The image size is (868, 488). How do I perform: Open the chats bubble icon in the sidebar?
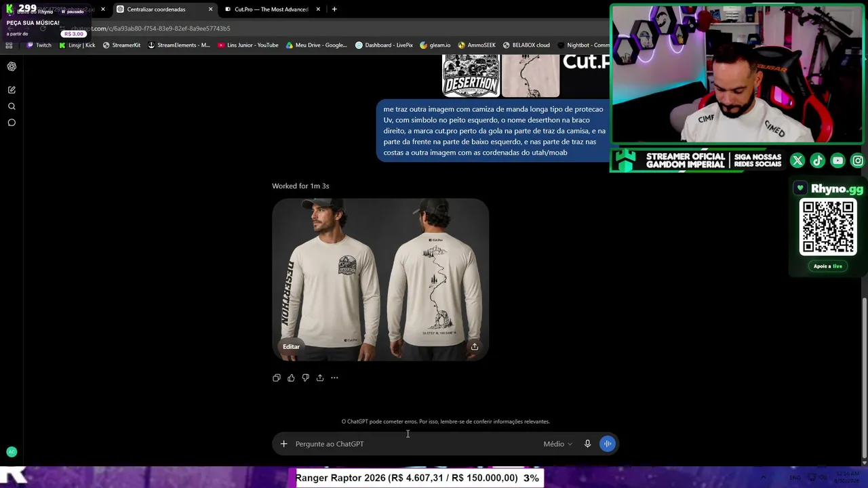click(x=12, y=123)
